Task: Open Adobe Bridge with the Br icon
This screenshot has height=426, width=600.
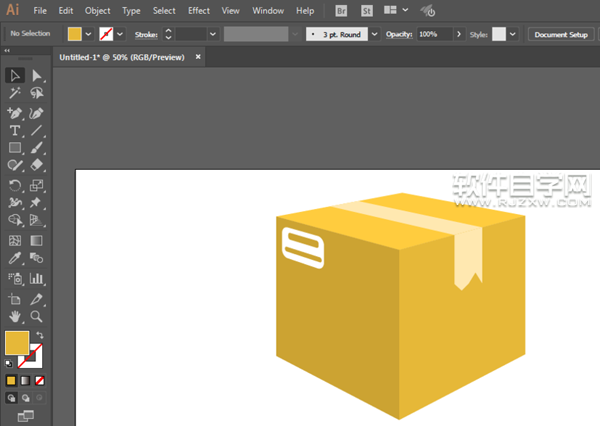Action: tap(342, 10)
